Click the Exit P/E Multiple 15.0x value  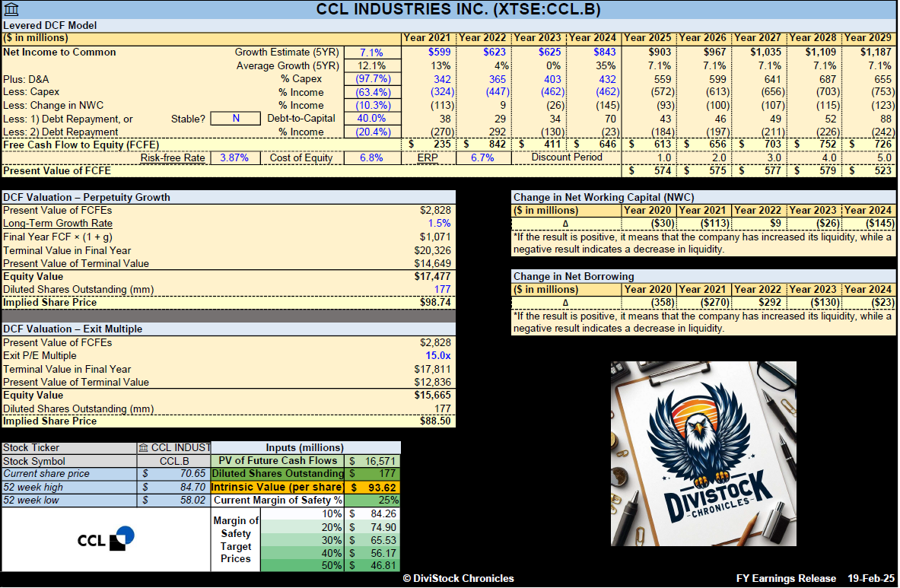[438, 356]
